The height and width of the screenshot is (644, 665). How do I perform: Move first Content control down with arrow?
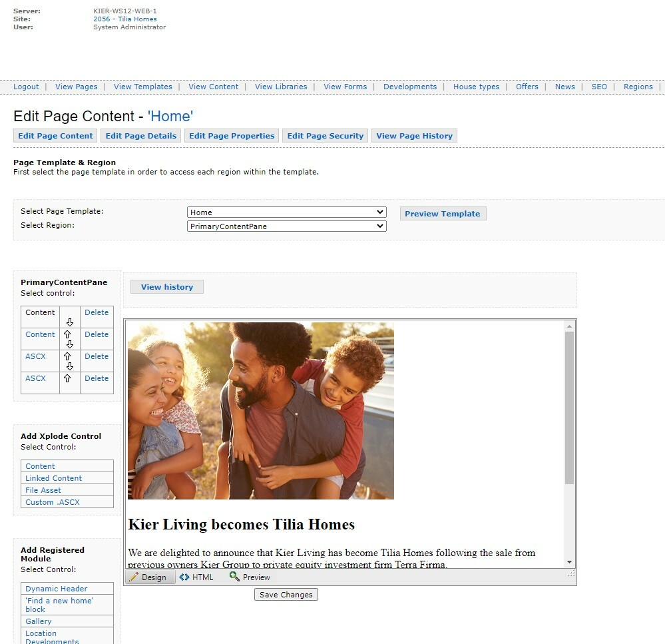click(70, 322)
